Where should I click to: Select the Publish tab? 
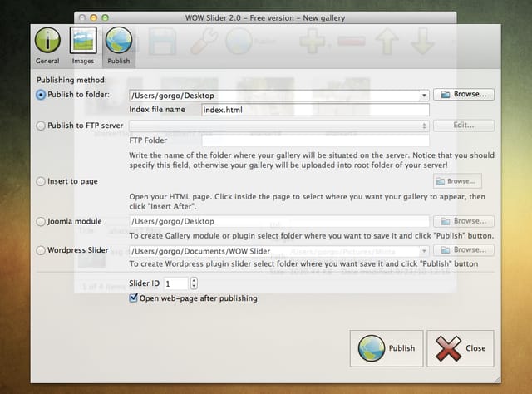click(119, 47)
